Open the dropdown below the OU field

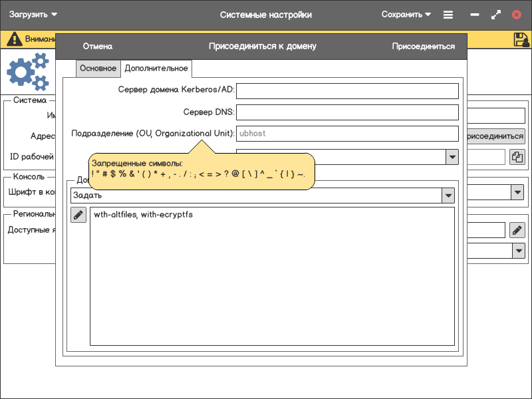[452, 157]
